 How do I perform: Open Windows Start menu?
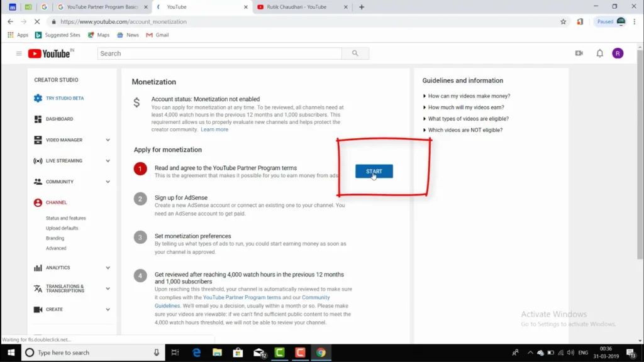point(11,353)
